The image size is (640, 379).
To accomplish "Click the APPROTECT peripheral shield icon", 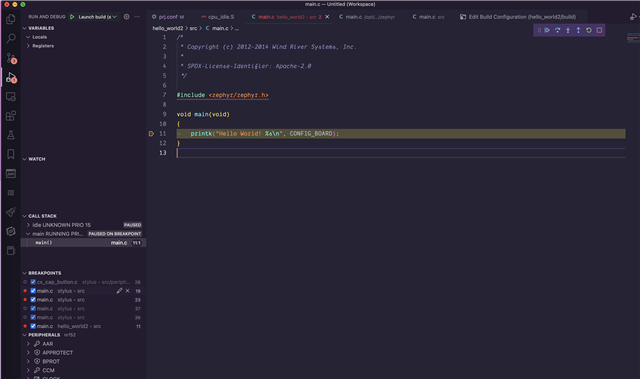I will 37,352.
